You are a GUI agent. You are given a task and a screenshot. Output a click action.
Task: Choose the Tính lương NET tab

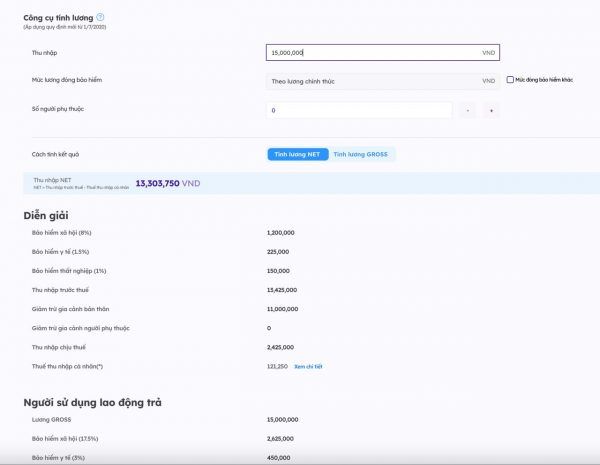point(298,154)
